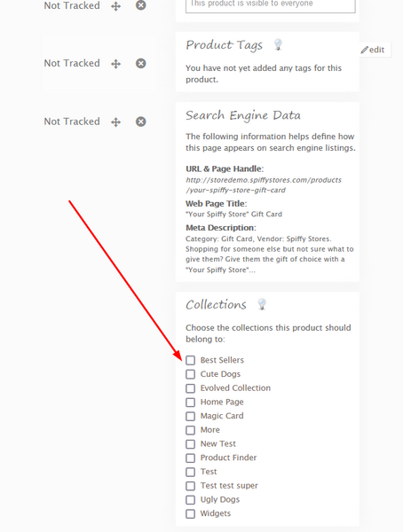Viewport: 403px width, 532px height.
Task: Remove the first Not Tracked variant
Action: (140, 5)
